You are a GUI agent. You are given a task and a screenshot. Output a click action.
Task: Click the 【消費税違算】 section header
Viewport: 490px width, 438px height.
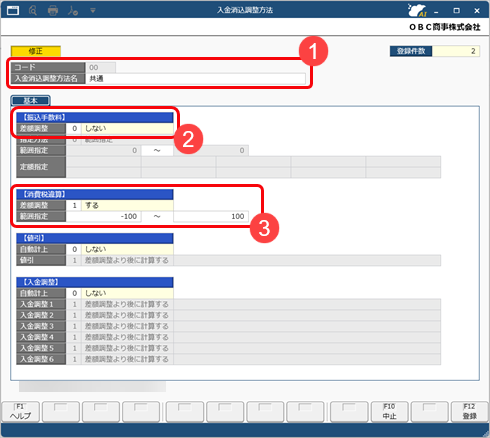[95, 194]
